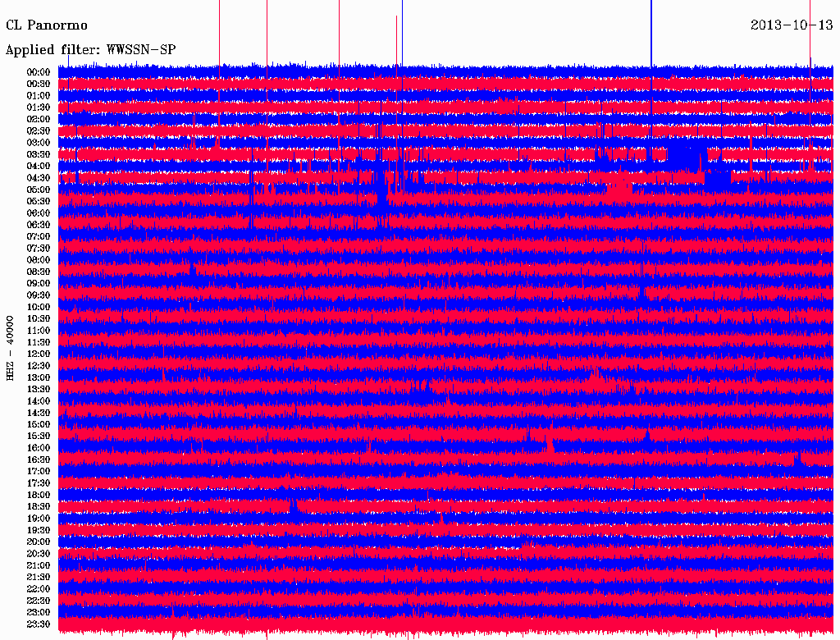Click the 04:30 time label
Screen dimensions: 840x640
tap(38, 178)
